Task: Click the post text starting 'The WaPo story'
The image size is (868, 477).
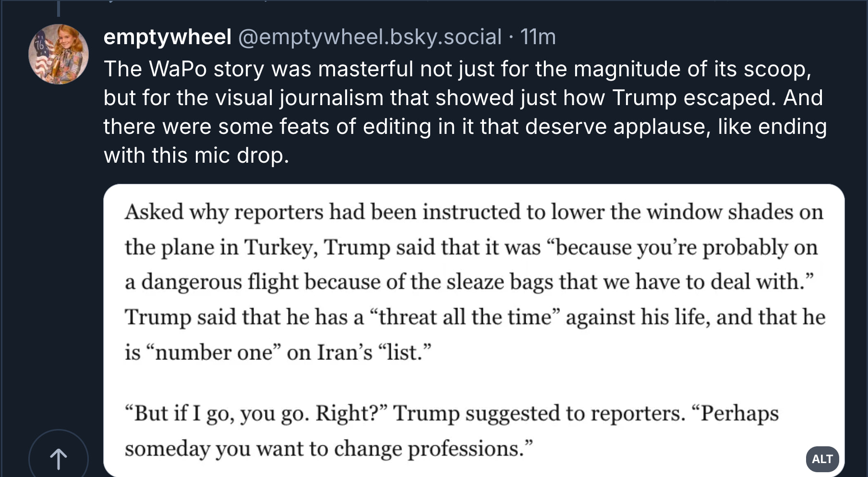Action: click(x=465, y=112)
